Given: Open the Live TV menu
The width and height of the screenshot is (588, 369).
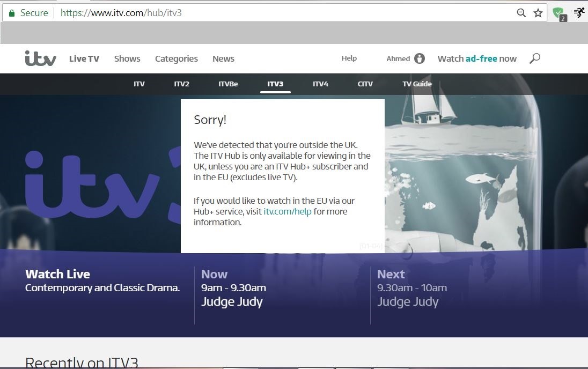Looking at the screenshot, I should [x=84, y=58].
